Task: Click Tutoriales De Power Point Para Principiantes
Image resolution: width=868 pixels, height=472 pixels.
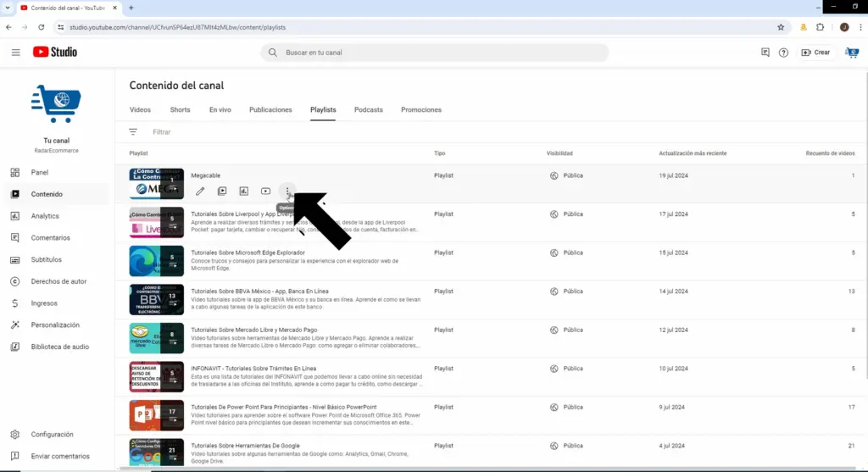Action: point(283,408)
